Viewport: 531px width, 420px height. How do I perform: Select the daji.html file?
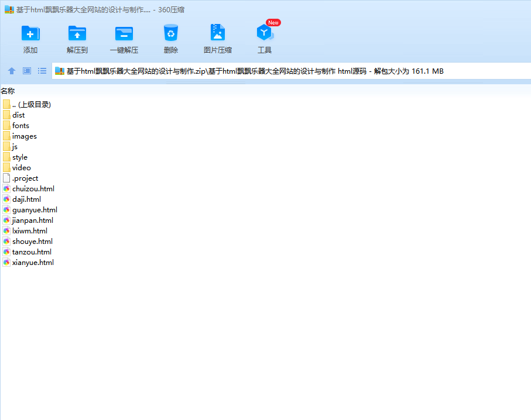click(x=22, y=199)
